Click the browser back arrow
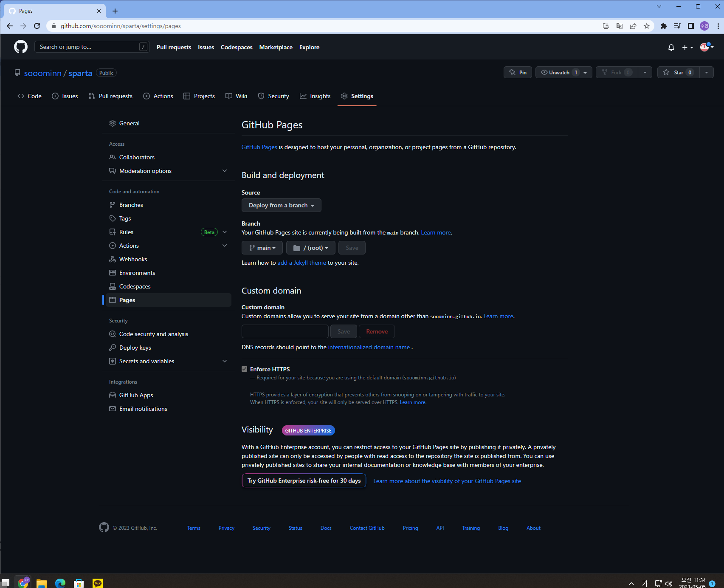 pos(10,26)
